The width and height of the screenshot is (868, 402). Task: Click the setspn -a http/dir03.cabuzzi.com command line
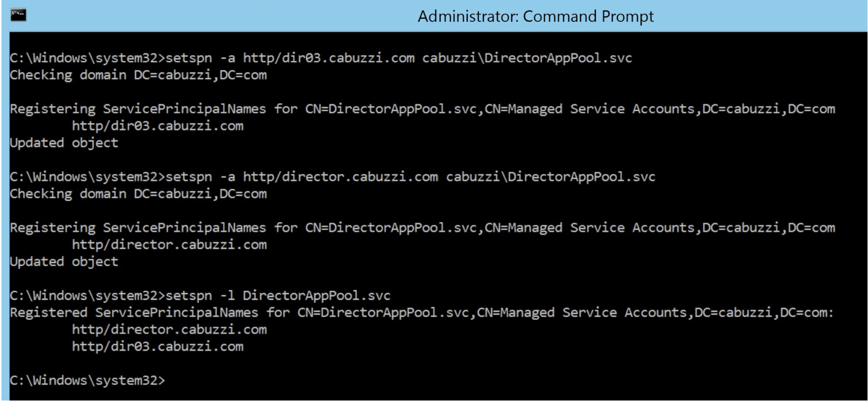point(320,58)
